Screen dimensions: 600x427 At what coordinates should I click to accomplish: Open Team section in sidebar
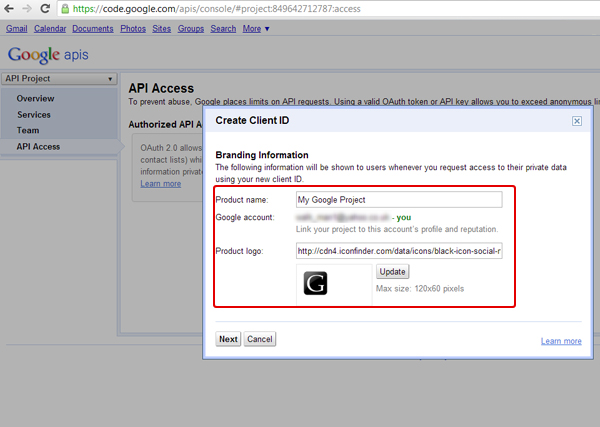[27, 130]
